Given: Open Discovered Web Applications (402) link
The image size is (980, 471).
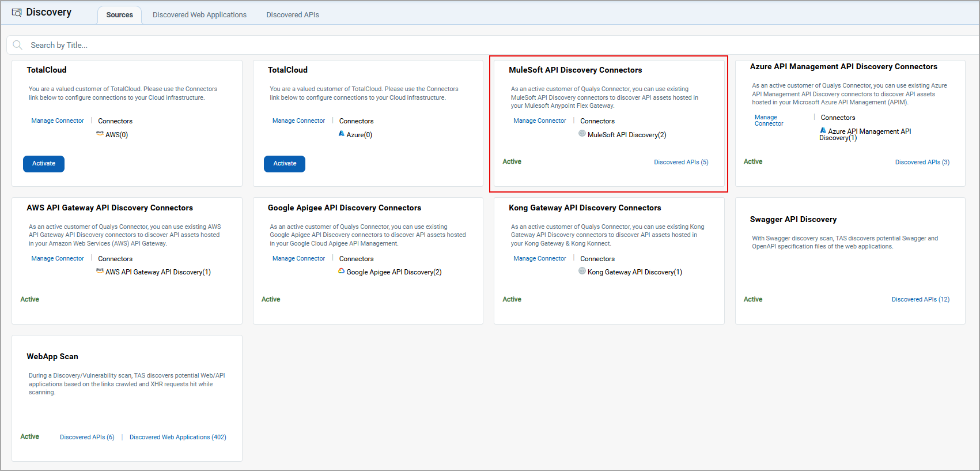Looking at the screenshot, I should pyautogui.click(x=178, y=438).
